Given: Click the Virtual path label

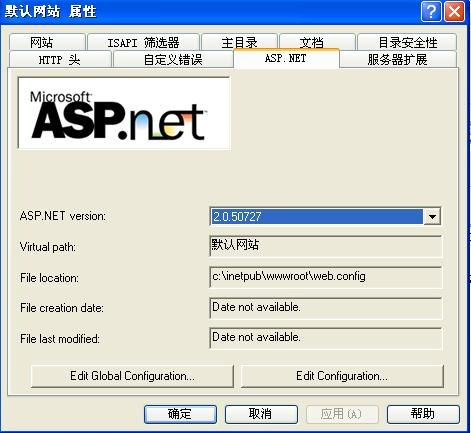Looking at the screenshot, I should tap(48, 247).
